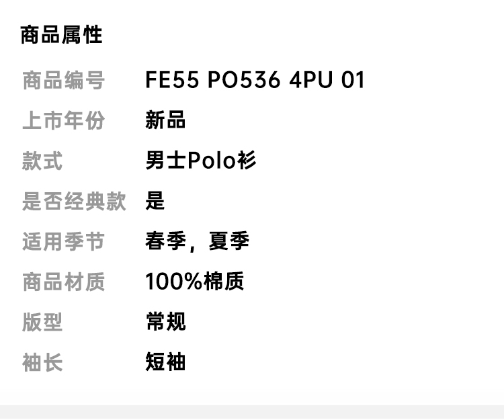Viewport: 504px width, 420px height.
Task: Select the 男士Polo衫 style value
Action: [x=201, y=161]
